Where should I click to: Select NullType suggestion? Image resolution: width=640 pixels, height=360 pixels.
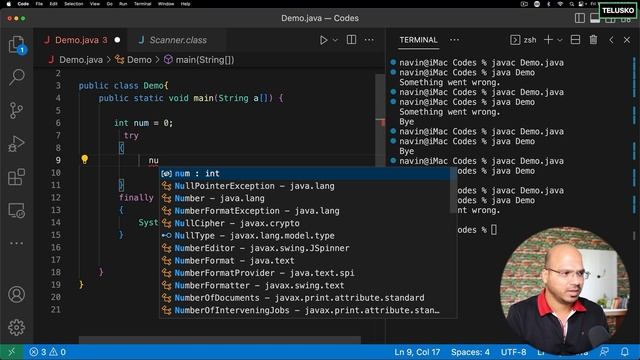308,236
